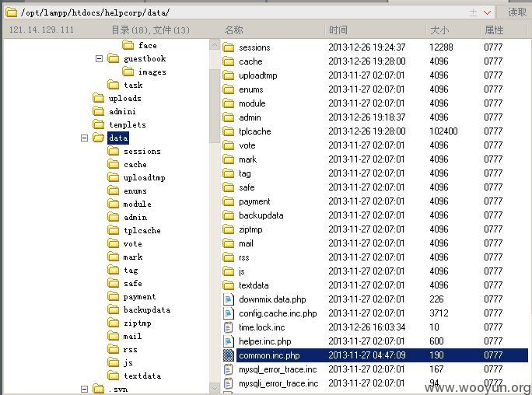Click the js folder icon in file list
This screenshot has width=532, height=395.
tap(229, 271)
